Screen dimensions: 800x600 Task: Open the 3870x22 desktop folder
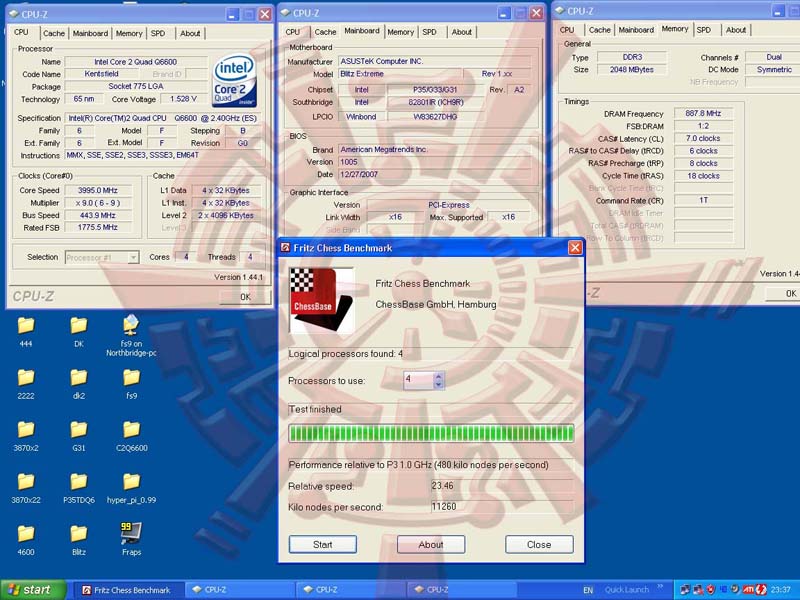26,487
